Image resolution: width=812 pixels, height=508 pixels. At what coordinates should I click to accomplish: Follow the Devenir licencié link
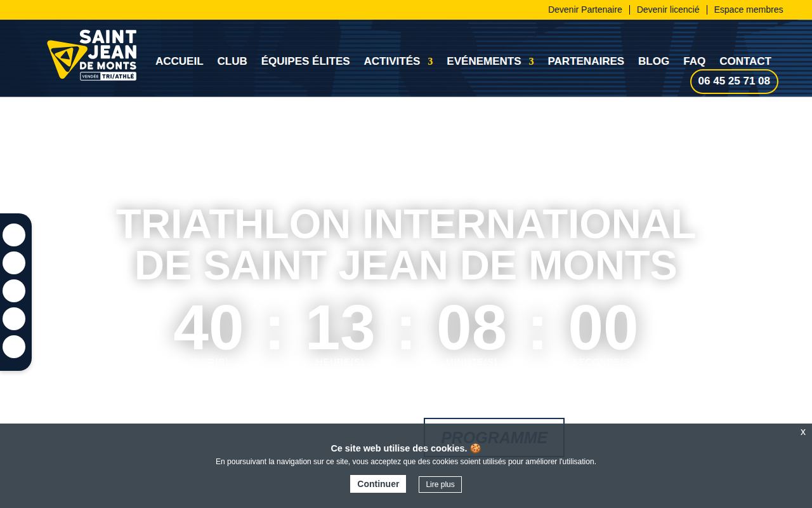[x=668, y=10]
